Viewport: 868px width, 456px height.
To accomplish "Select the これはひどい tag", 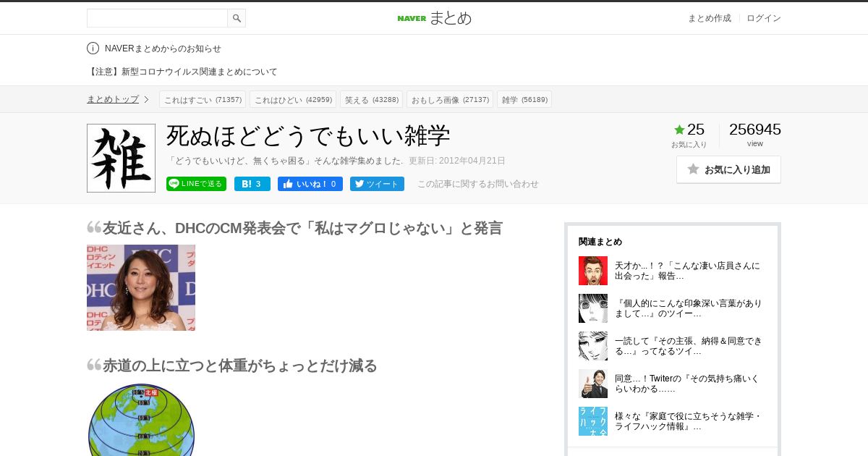I will [293, 99].
